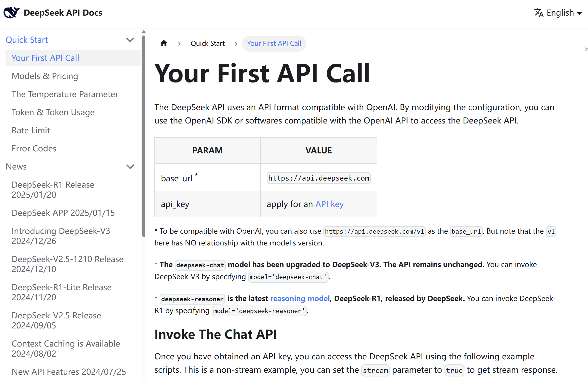Click the base_url parameter cell
Viewport: 588px width, 381px height.
click(207, 178)
